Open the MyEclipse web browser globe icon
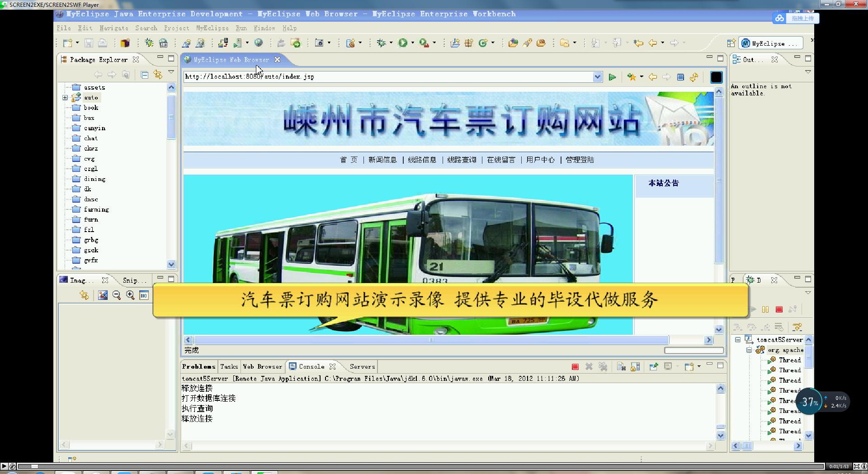This screenshot has height=474, width=868. 259,43
